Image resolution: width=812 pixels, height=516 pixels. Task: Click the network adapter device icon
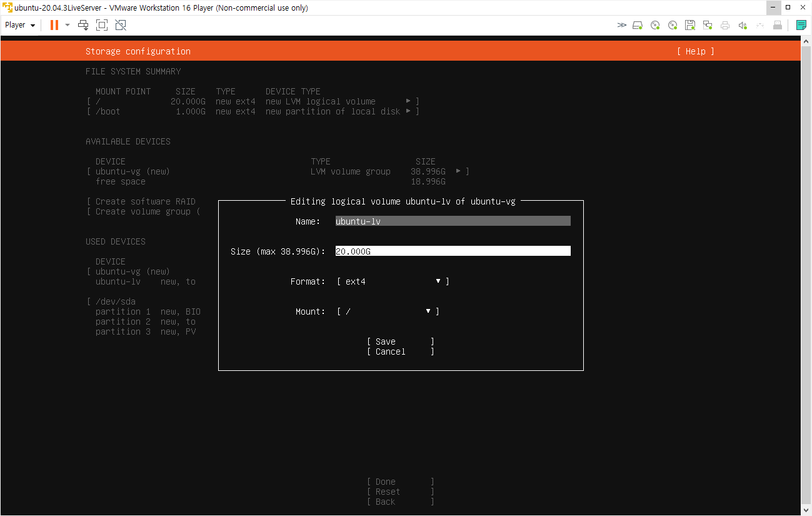pyautogui.click(x=708, y=25)
